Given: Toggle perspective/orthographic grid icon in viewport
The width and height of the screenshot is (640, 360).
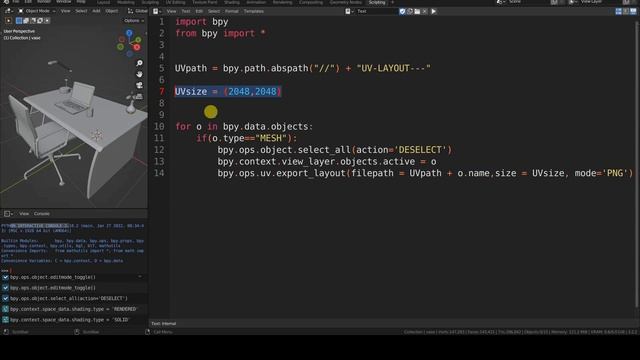Looking at the screenshot, I should [140, 96].
